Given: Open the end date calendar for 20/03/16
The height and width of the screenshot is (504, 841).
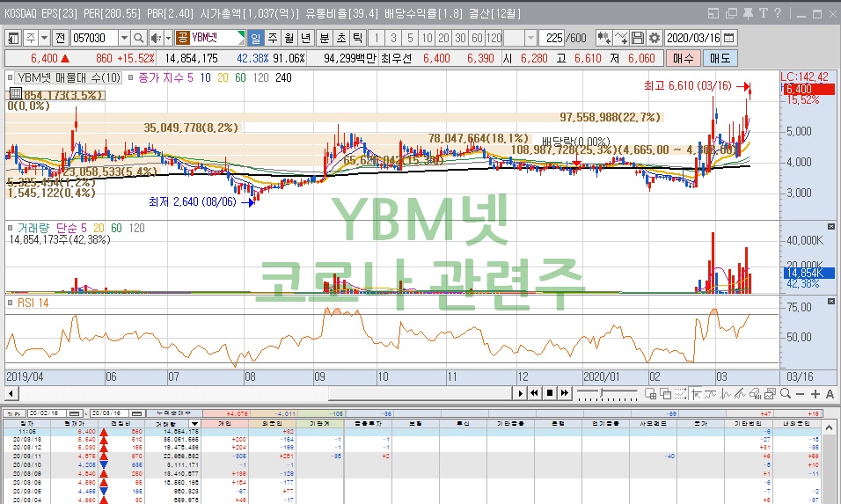Looking at the screenshot, I should [138, 413].
